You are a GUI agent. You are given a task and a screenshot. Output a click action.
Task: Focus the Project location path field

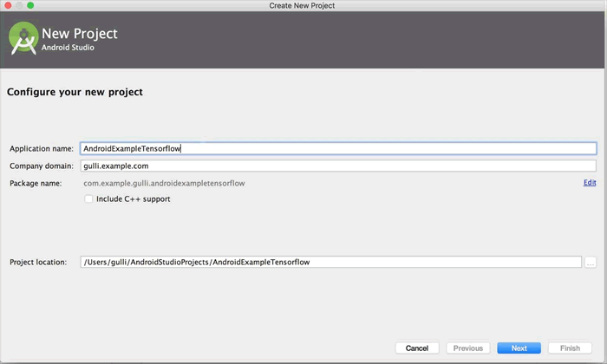(331, 262)
